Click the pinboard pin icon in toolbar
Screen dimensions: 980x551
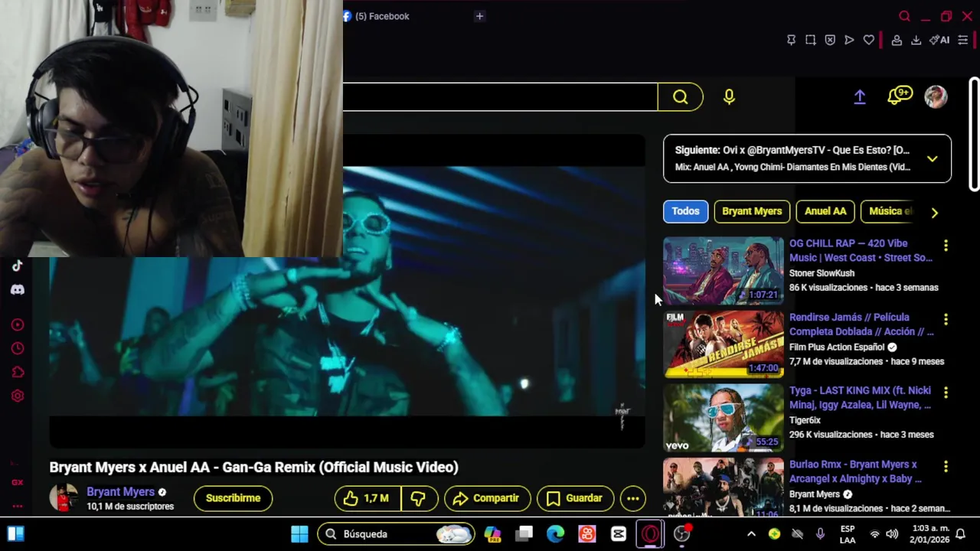click(x=792, y=40)
